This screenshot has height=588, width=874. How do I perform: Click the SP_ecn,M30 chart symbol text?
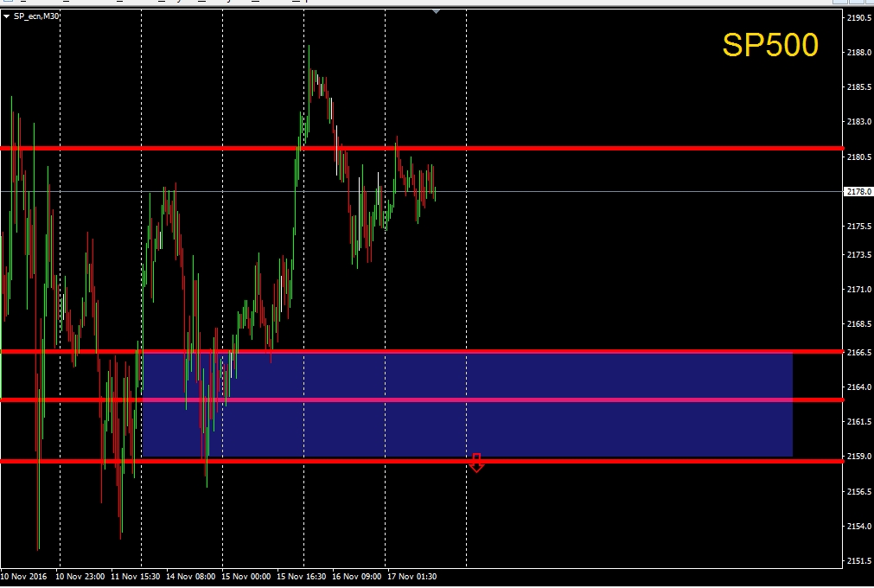coord(36,16)
